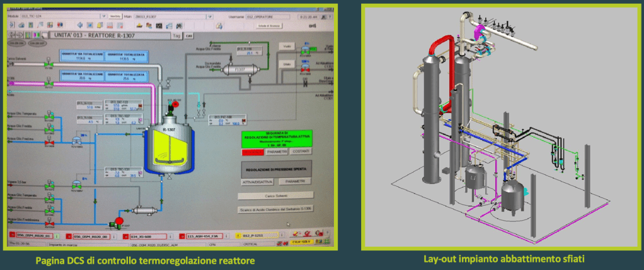Click the red sequence button beside PARAMETRI
This screenshot has width=644, height=270.
click(251, 152)
